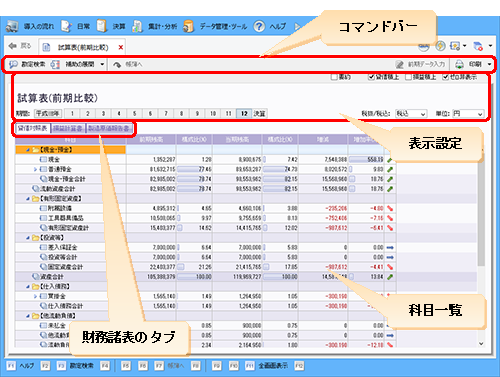
Task: Enable the 要約 checkbox
Action: (334, 77)
